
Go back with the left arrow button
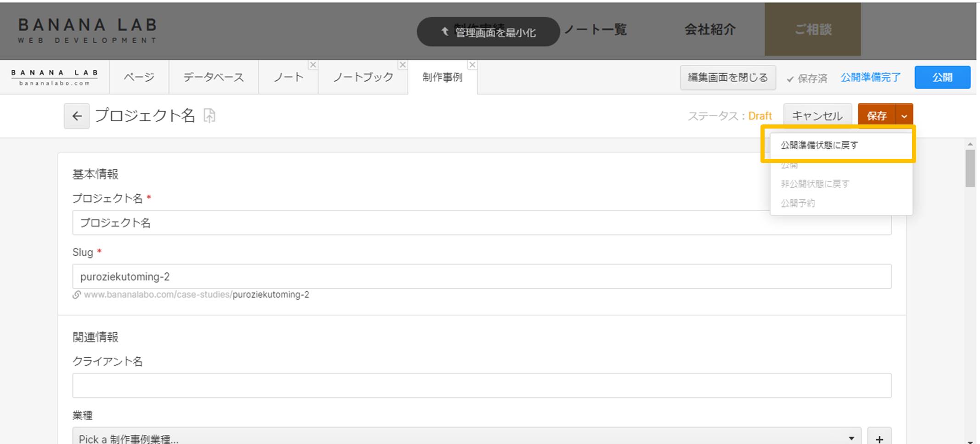click(x=77, y=116)
